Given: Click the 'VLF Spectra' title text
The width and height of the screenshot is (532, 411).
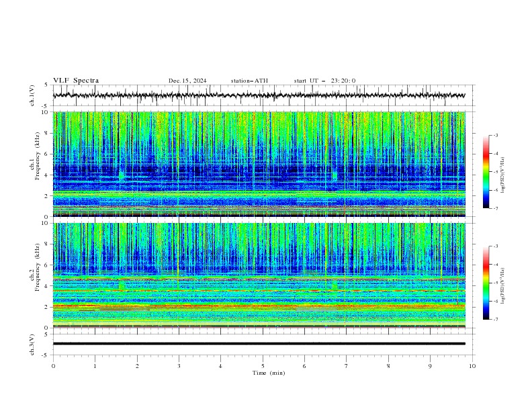Looking at the screenshot, I should pyautogui.click(x=76, y=81).
